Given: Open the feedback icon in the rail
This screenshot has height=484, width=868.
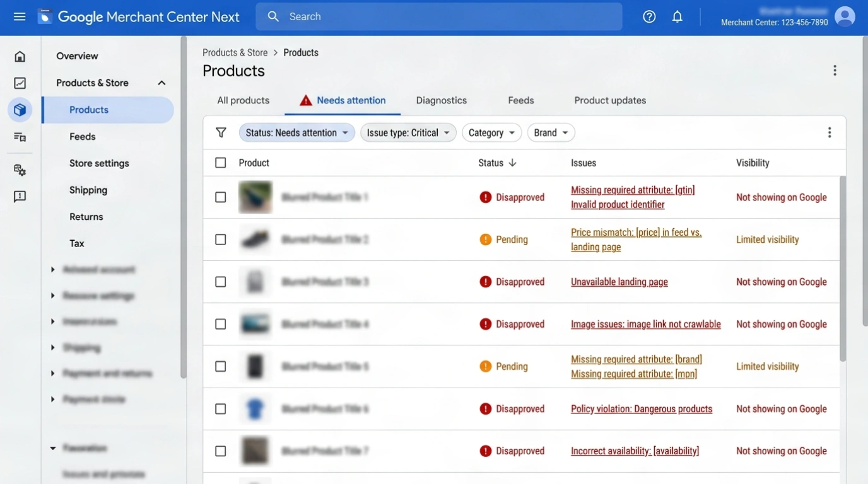Looking at the screenshot, I should tap(20, 197).
